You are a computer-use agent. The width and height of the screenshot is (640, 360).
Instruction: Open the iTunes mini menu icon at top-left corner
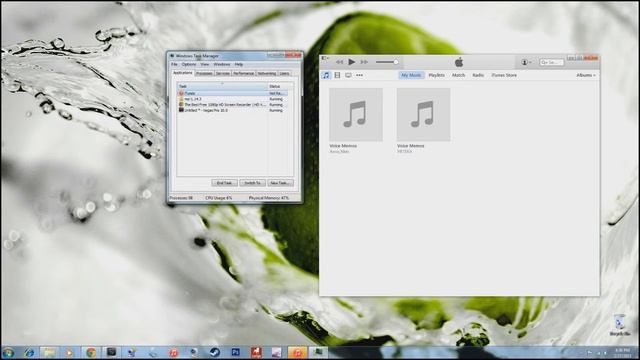point(325,58)
